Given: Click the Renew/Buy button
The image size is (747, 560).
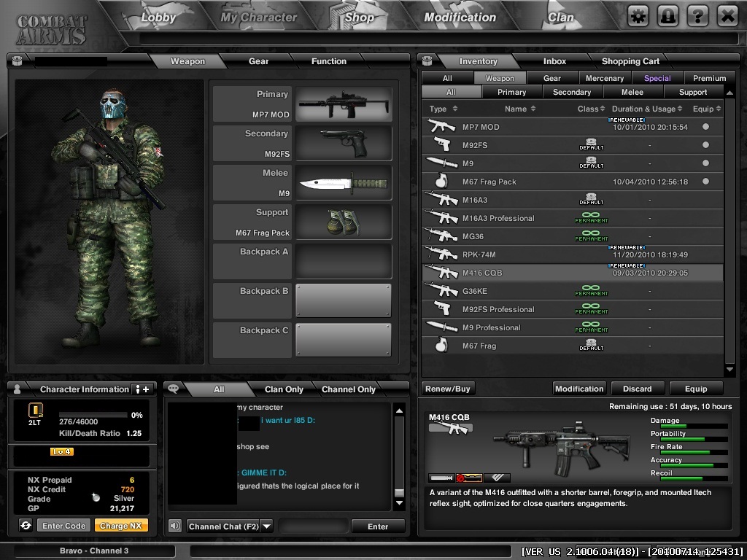Looking at the screenshot, I should point(448,389).
